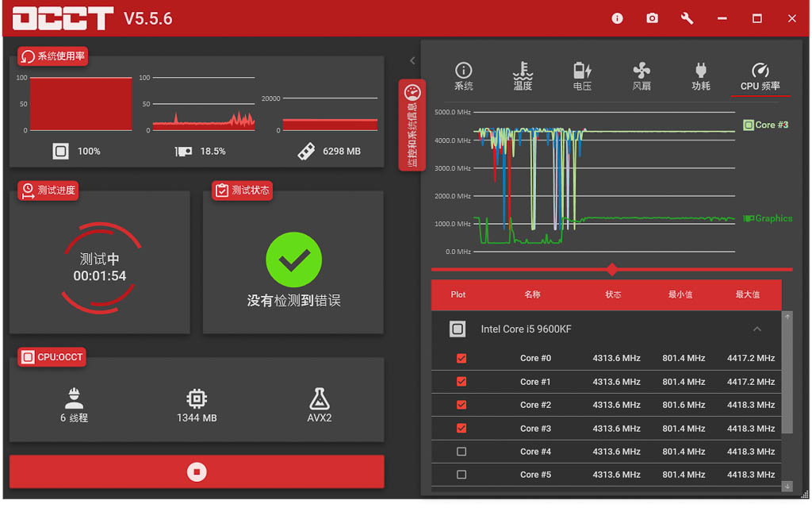
Task: Click the 测试进度 header badge
Action: [48, 190]
